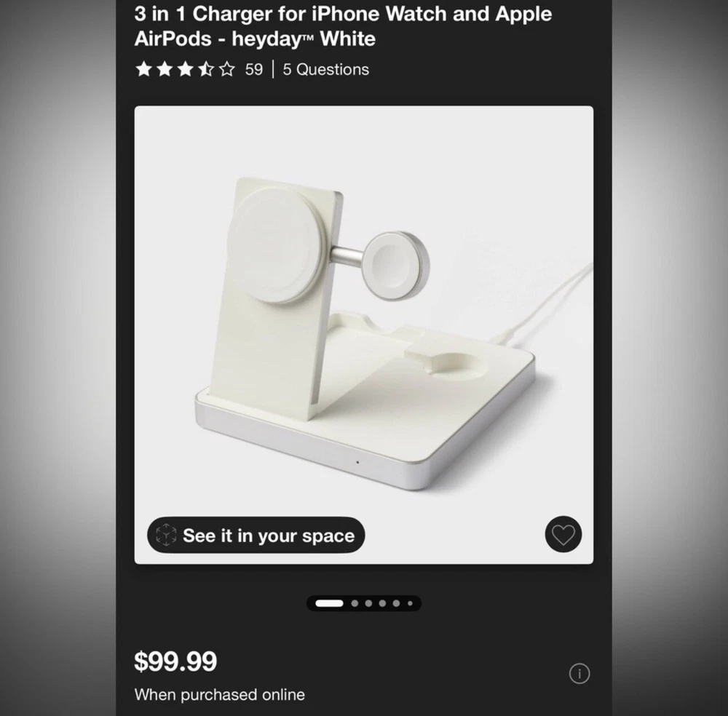Image resolution: width=728 pixels, height=716 pixels.
Task: Click the second filled rating star
Action: click(x=165, y=69)
